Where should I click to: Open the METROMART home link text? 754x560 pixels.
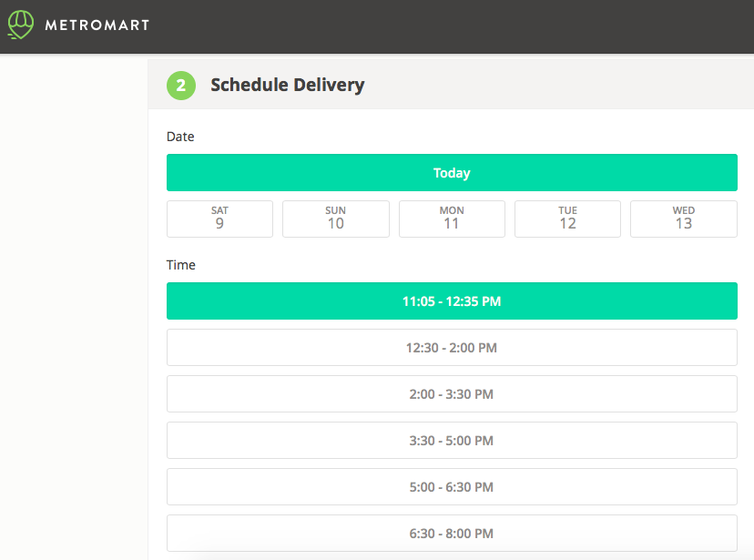pos(97,25)
